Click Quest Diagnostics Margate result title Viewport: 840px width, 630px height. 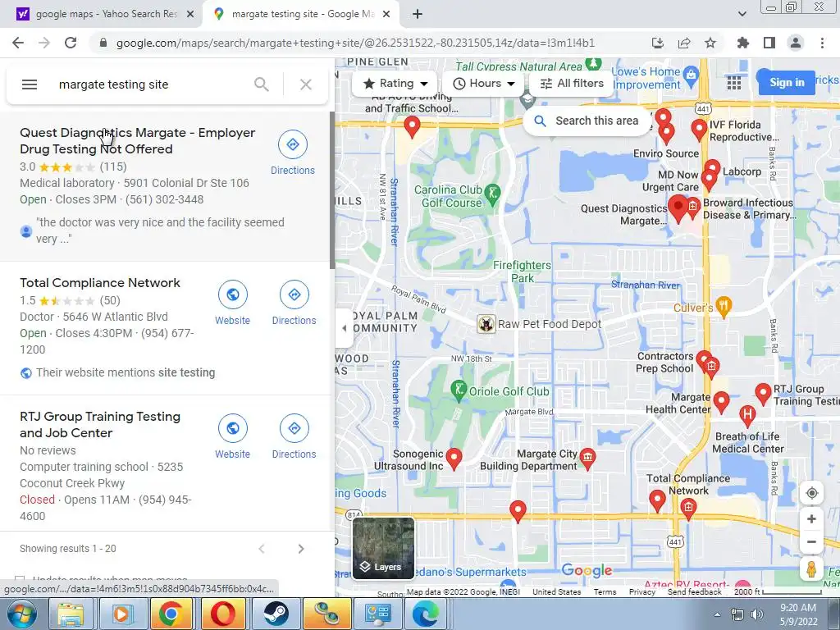point(137,141)
